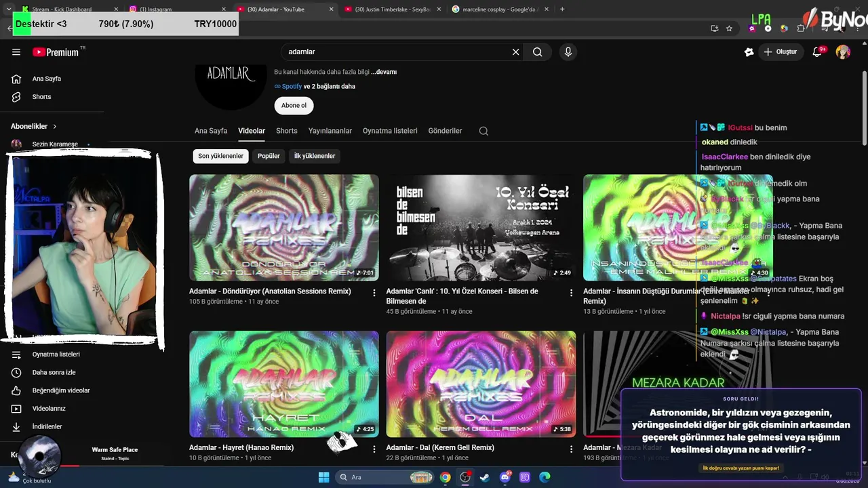Image resolution: width=868 pixels, height=488 pixels.
Task: Open Daha sonra izle watch later list
Action: click(52, 373)
